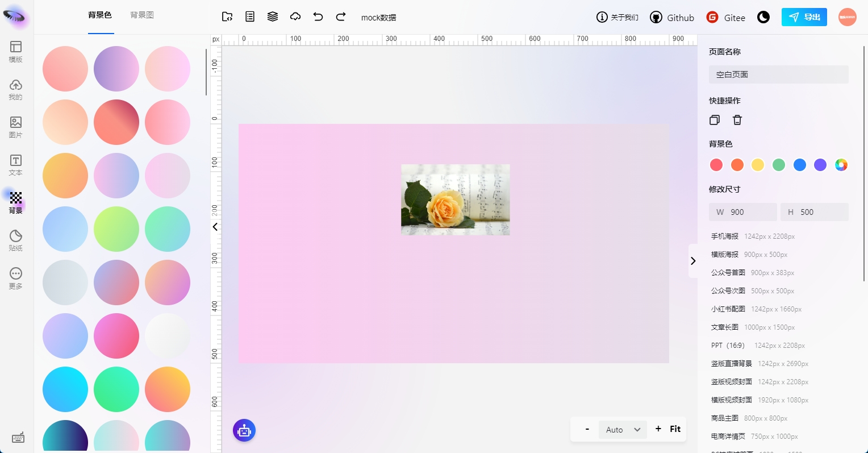Screen dimensions: 868x453
Task: Choose the 电商详情页 size preset
Action: (754, 437)
